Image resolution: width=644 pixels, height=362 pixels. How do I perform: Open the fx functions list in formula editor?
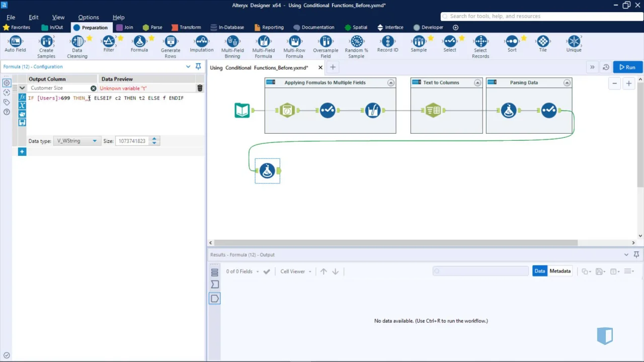tap(22, 97)
